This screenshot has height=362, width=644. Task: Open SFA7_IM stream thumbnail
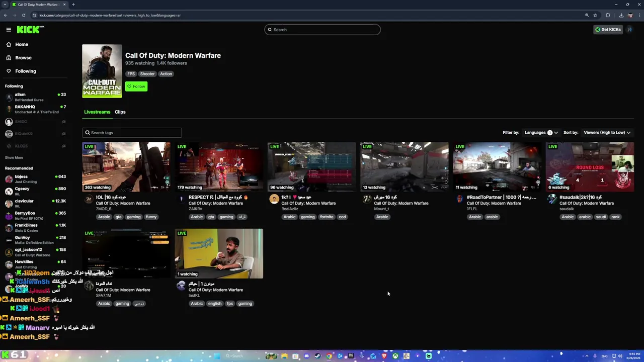[x=126, y=253]
